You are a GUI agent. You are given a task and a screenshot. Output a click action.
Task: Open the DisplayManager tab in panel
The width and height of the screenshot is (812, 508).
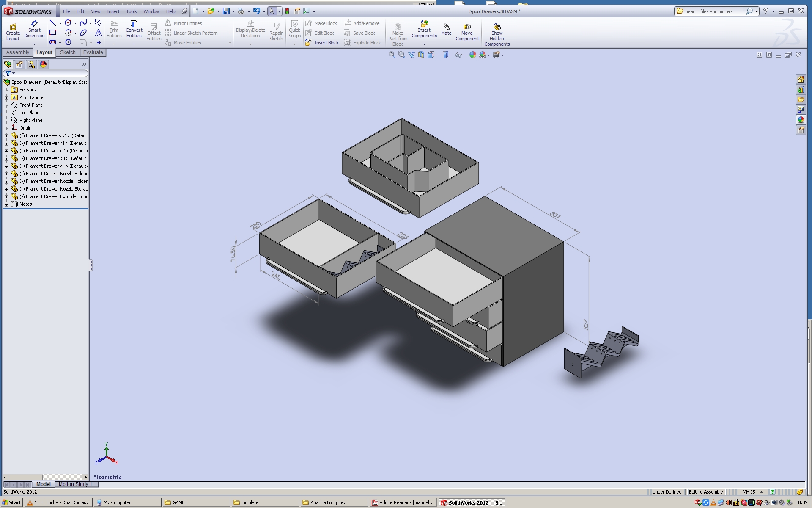click(x=43, y=64)
